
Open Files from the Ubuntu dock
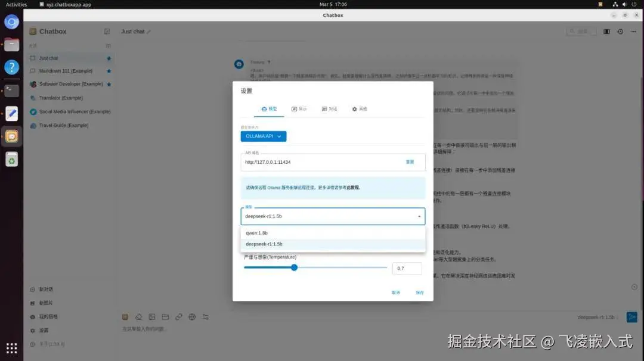pyautogui.click(x=11, y=44)
